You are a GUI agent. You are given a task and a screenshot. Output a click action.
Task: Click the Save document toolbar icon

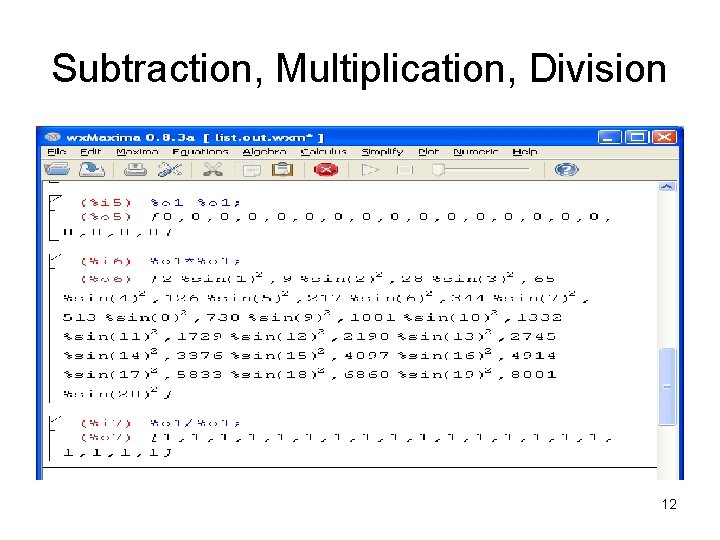91,169
